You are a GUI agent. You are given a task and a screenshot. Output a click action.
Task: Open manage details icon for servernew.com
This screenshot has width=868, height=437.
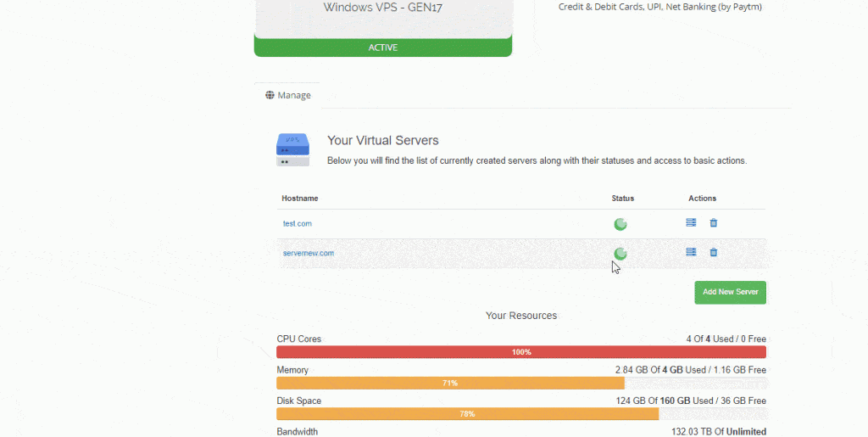click(691, 252)
